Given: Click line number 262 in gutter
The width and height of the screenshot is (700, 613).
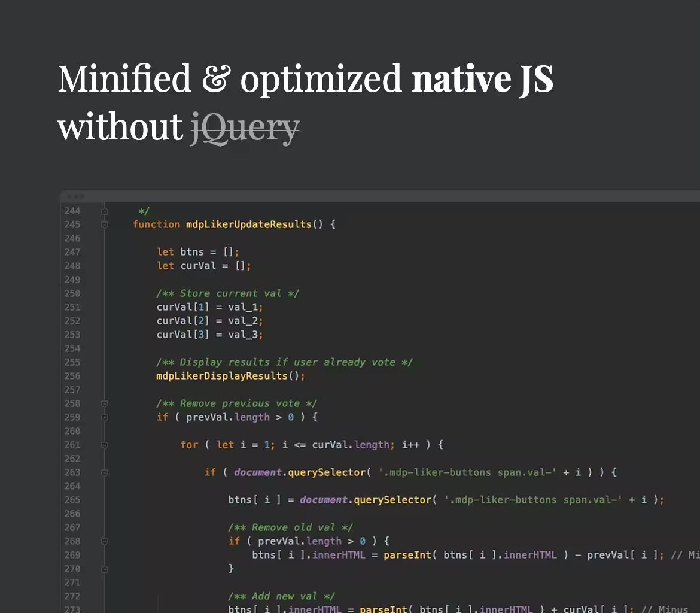Looking at the screenshot, I should (x=72, y=459).
